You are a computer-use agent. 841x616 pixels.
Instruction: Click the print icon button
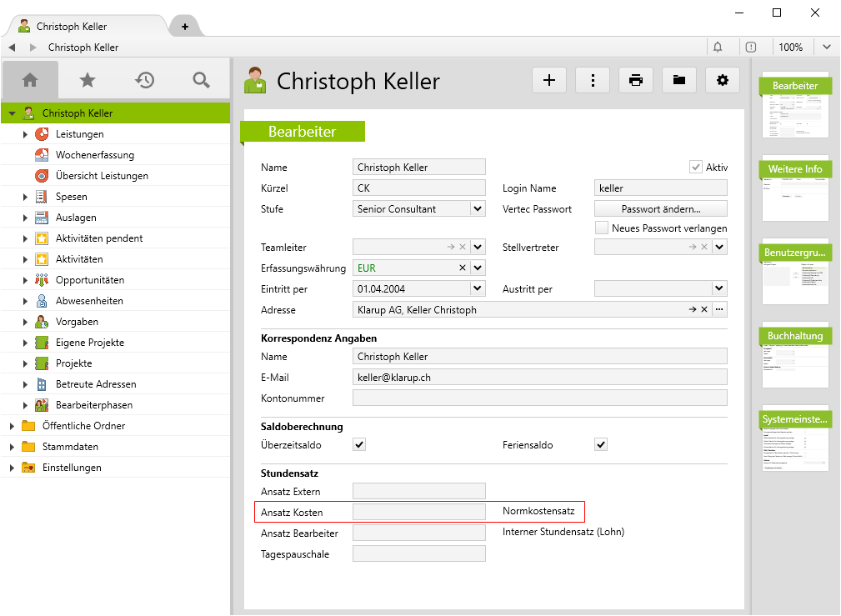pos(636,80)
